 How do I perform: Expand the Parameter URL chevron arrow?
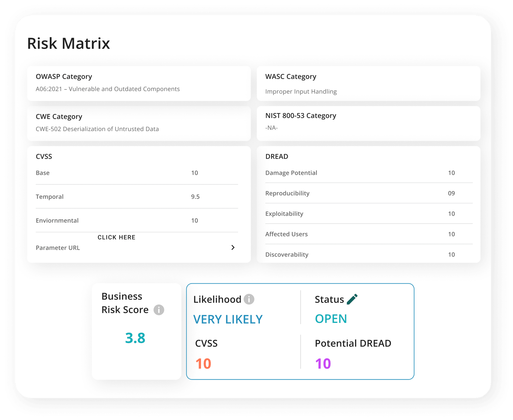(x=233, y=247)
